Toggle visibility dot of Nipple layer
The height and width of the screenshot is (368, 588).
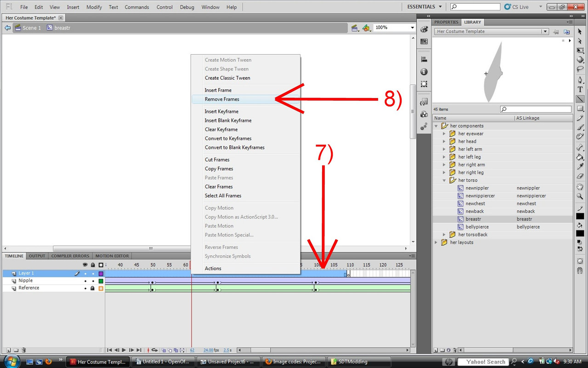click(85, 281)
